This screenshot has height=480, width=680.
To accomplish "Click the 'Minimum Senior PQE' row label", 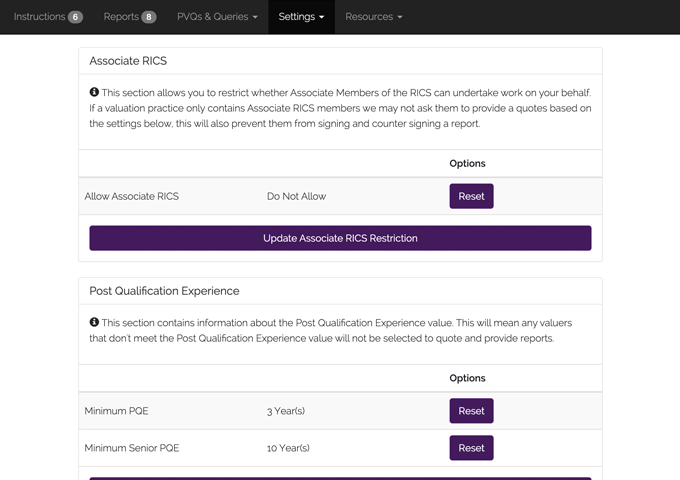I will coord(131,448).
